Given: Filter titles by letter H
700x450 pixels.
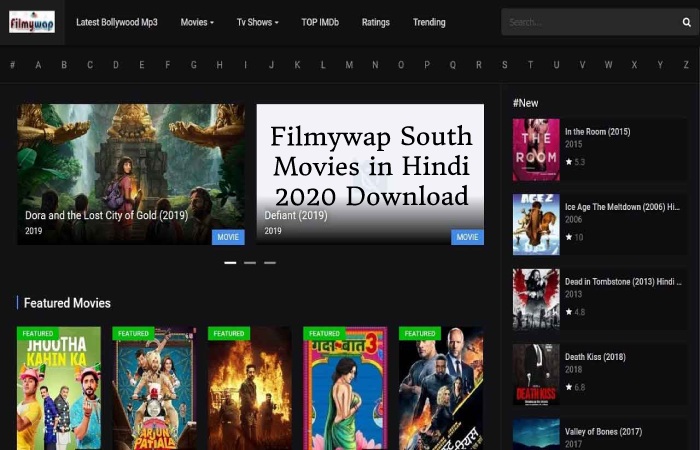Looking at the screenshot, I should (219, 65).
